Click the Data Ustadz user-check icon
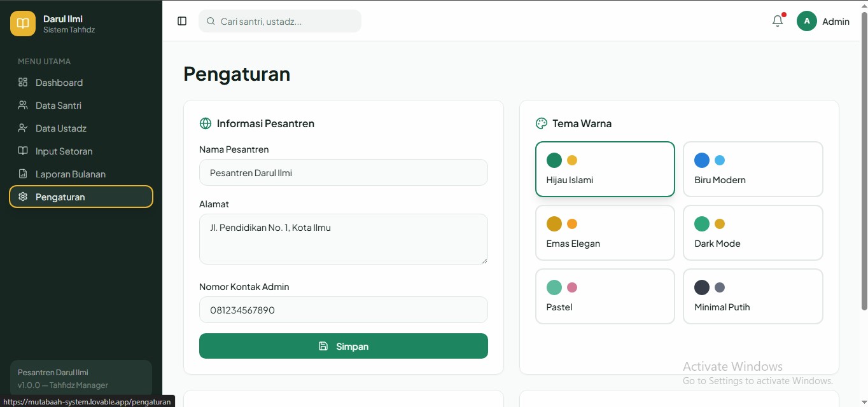This screenshot has width=868, height=407. tap(23, 128)
